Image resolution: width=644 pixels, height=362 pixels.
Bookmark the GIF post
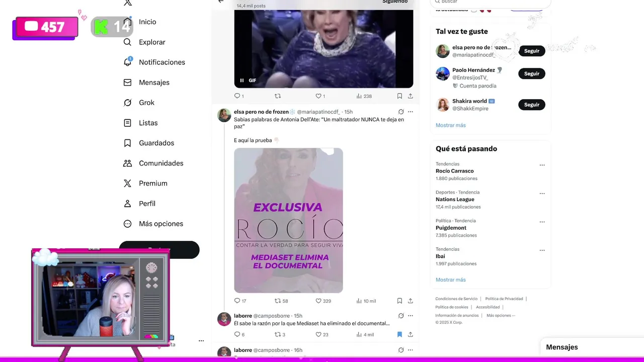click(399, 96)
